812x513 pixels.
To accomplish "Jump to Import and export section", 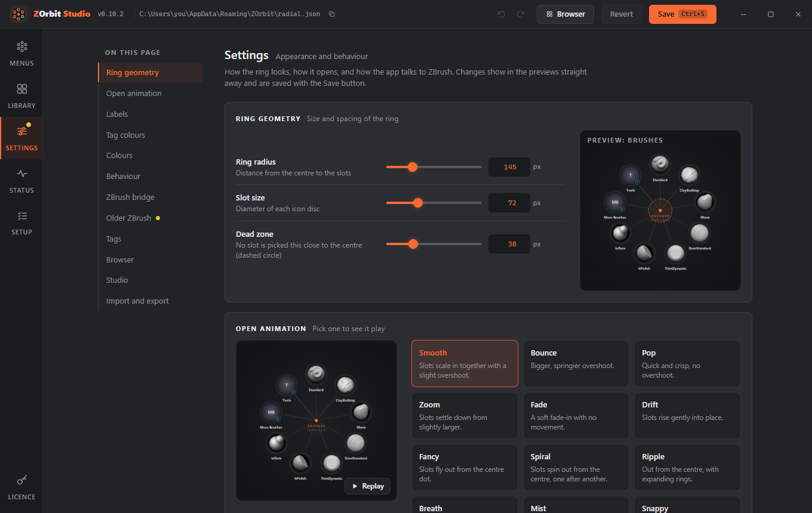I will (150, 301).
